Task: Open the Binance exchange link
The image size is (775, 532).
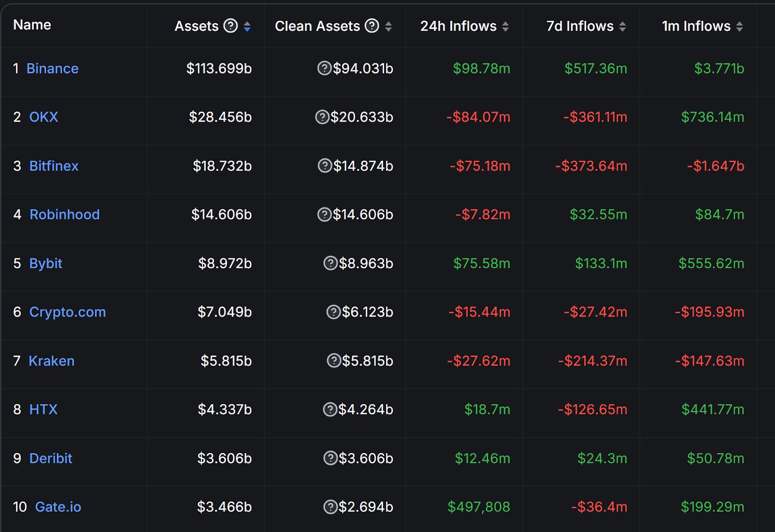Action: tap(52, 68)
